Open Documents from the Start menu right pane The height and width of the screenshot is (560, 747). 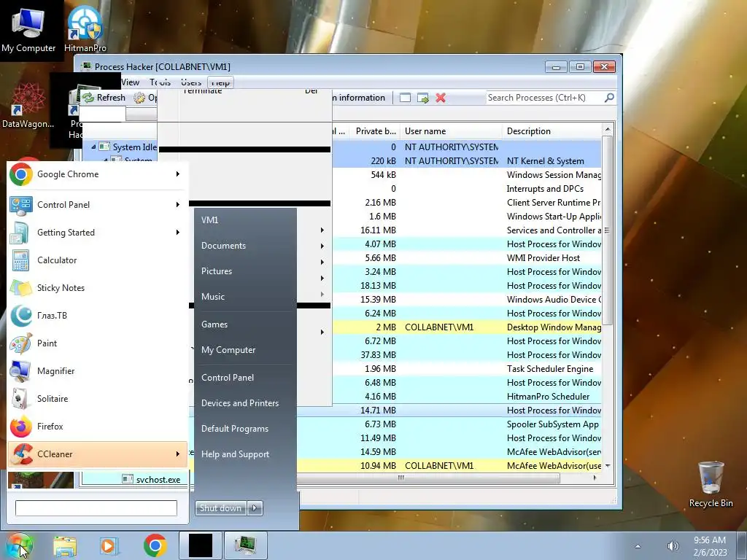click(x=223, y=246)
